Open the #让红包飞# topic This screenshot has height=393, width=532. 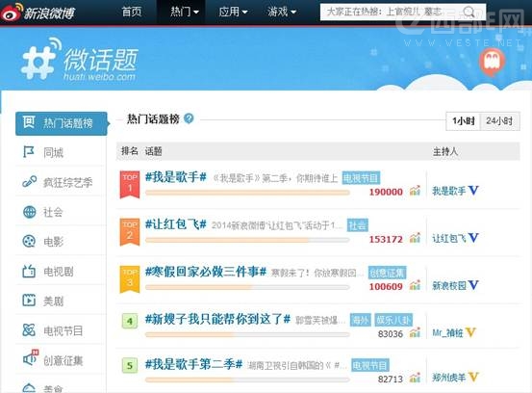point(176,224)
